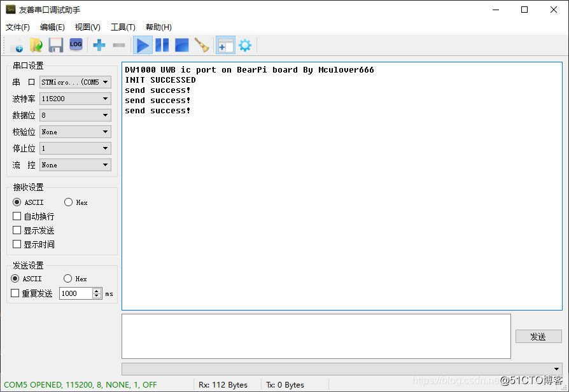
Task: Click the DW1000 UWB first output line
Action: 249,70
